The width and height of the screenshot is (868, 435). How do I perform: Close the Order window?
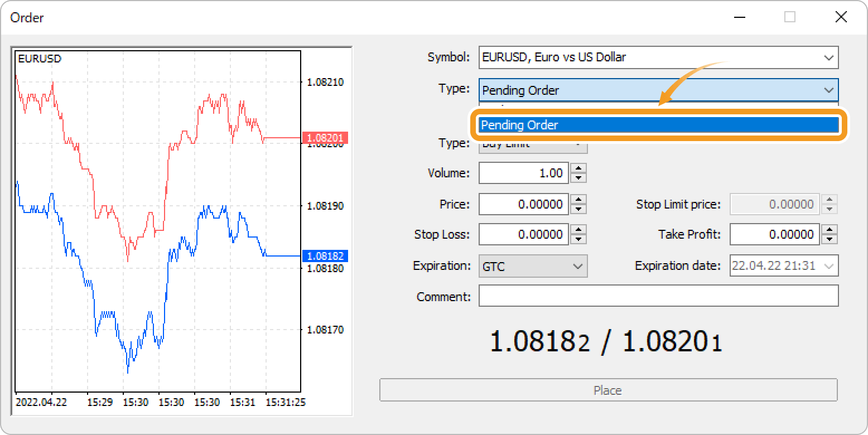click(841, 17)
